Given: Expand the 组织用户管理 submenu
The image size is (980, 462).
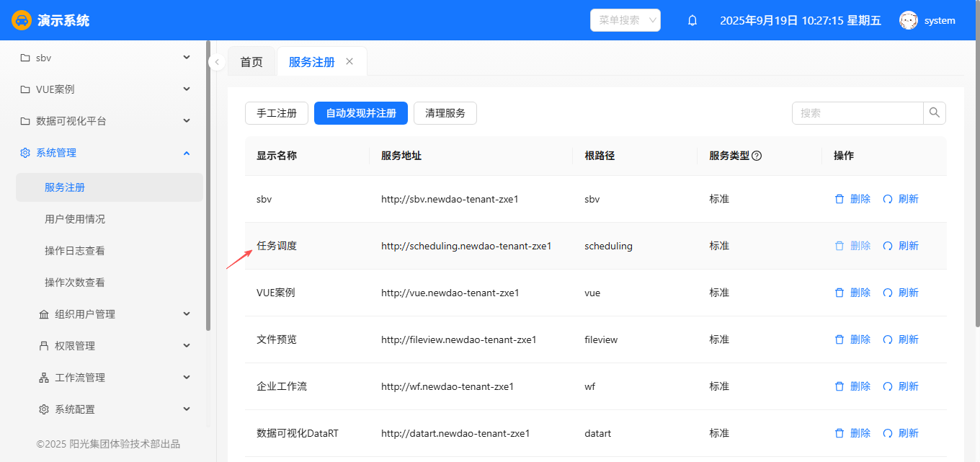Looking at the screenshot, I should pos(115,314).
